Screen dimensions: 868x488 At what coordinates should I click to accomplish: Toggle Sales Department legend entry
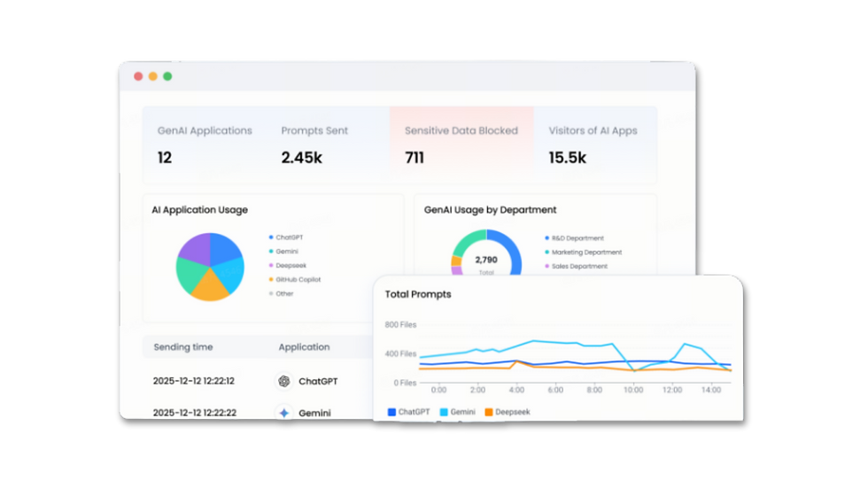tap(577, 266)
